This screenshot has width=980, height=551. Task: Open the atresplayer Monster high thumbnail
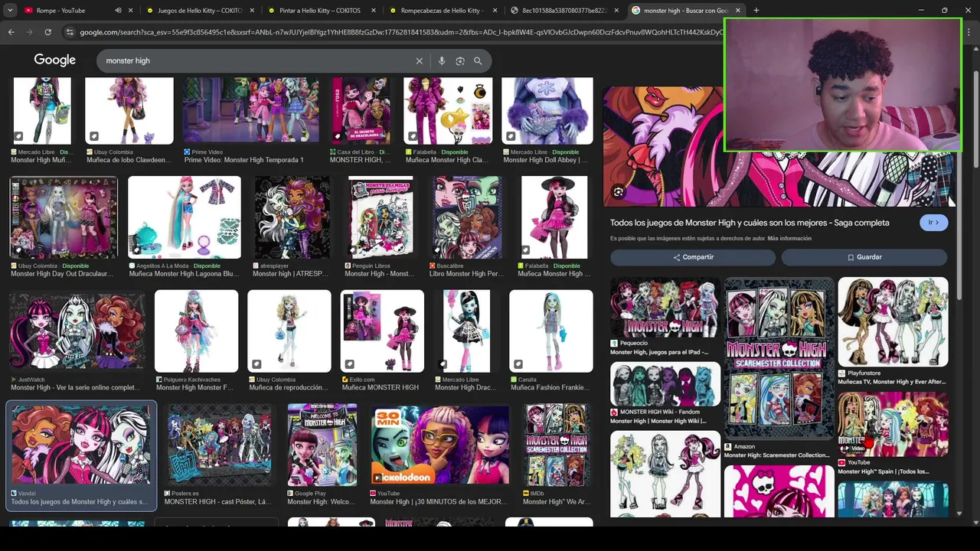pyautogui.click(x=292, y=217)
